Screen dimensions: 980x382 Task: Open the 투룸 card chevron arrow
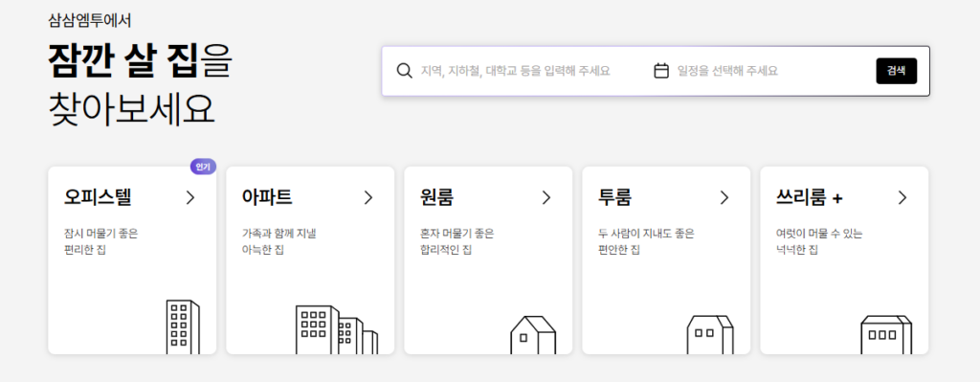click(x=724, y=197)
